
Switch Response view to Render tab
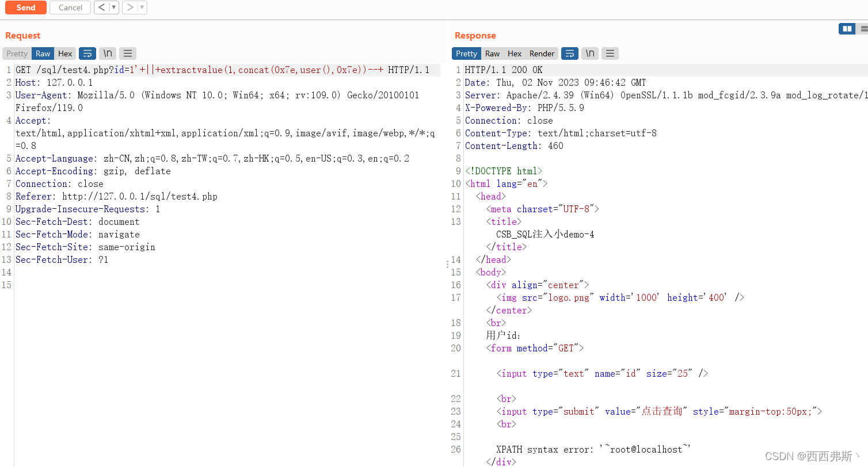[x=542, y=53]
